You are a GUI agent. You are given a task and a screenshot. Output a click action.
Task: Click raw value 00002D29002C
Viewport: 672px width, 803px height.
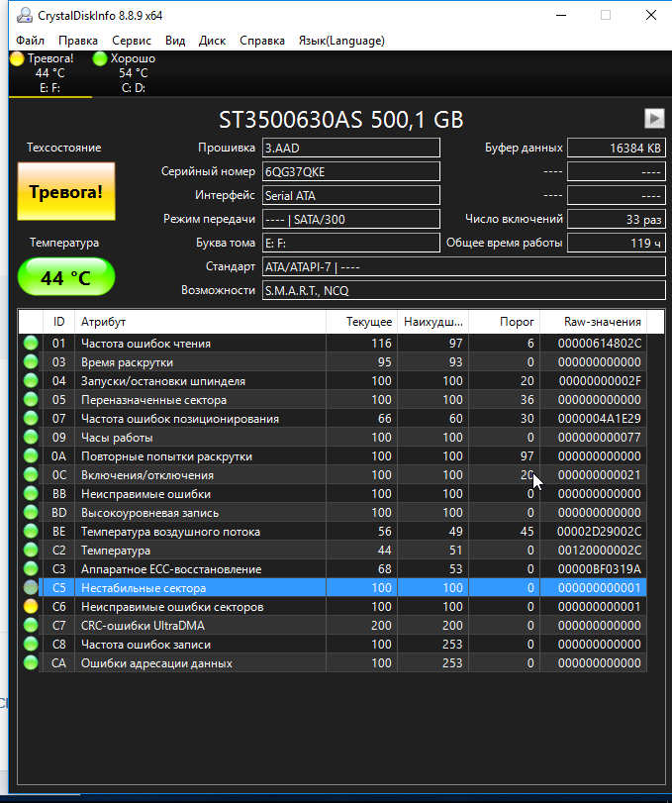(x=600, y=532)
